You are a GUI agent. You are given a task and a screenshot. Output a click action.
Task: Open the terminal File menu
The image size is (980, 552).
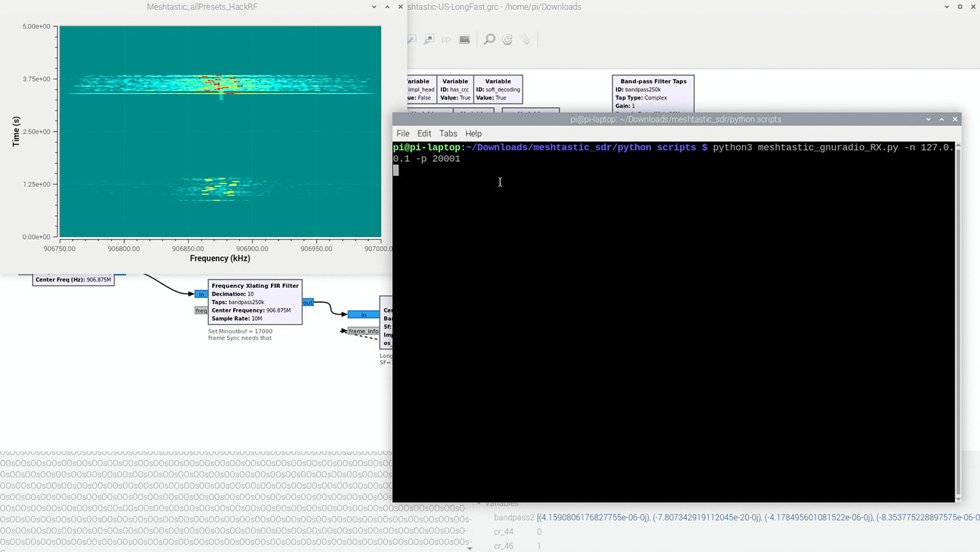[403, 134]
